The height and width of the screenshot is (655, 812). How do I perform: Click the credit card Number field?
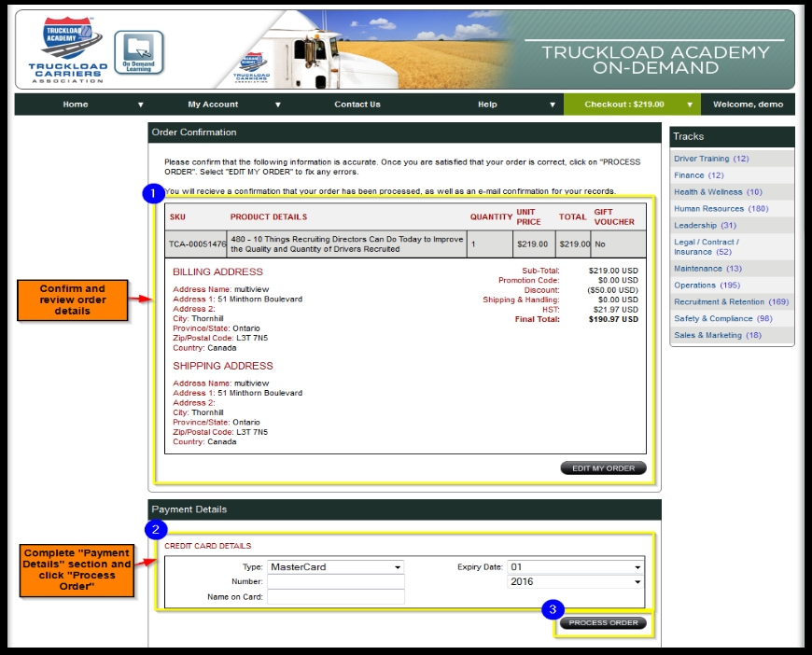[335, 581]
